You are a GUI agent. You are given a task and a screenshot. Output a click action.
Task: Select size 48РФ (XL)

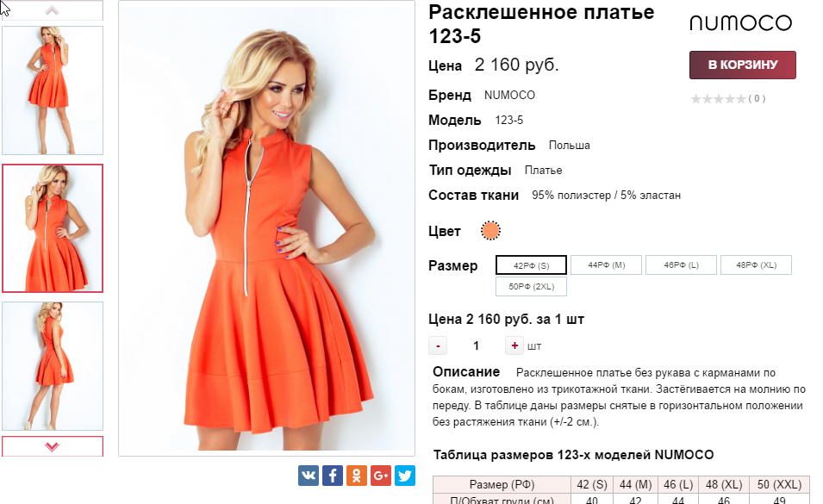(757, 264)
